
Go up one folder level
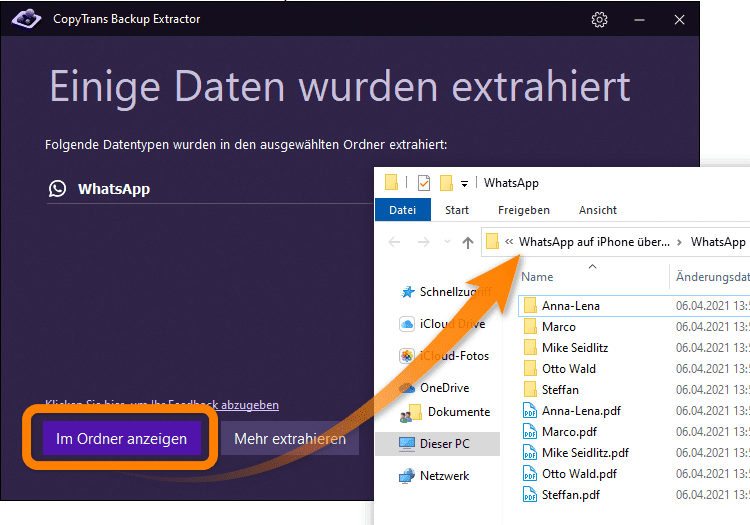pyautogui.click(x=468, y=242)
